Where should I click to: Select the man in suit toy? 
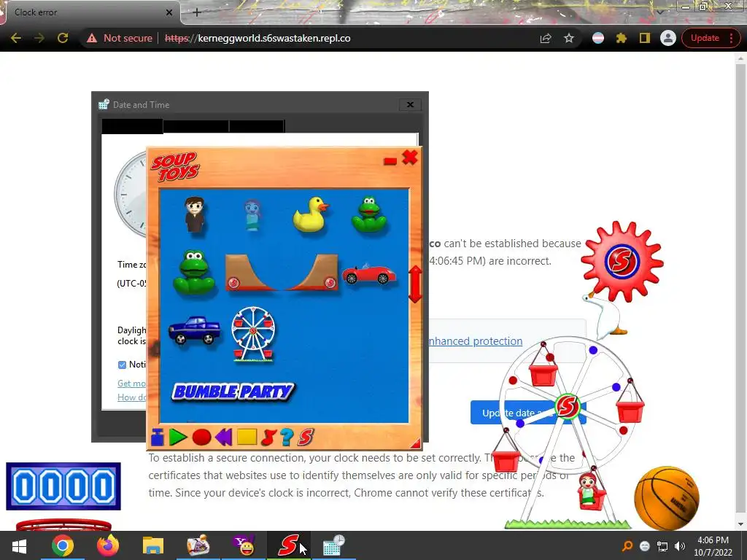tap(195, 214)
